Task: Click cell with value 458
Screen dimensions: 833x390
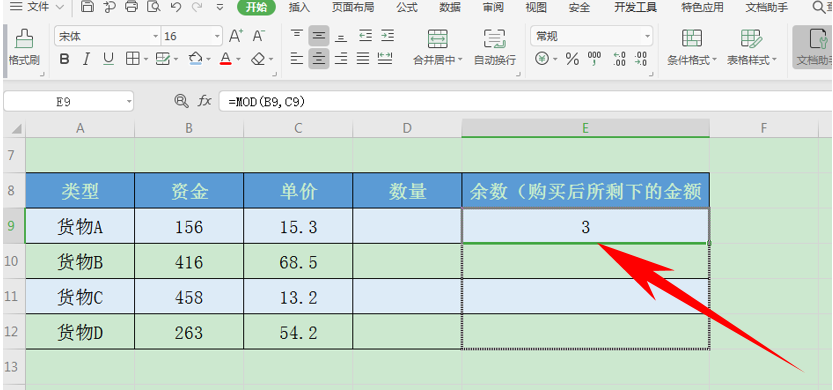Action: tap(189, 296)
